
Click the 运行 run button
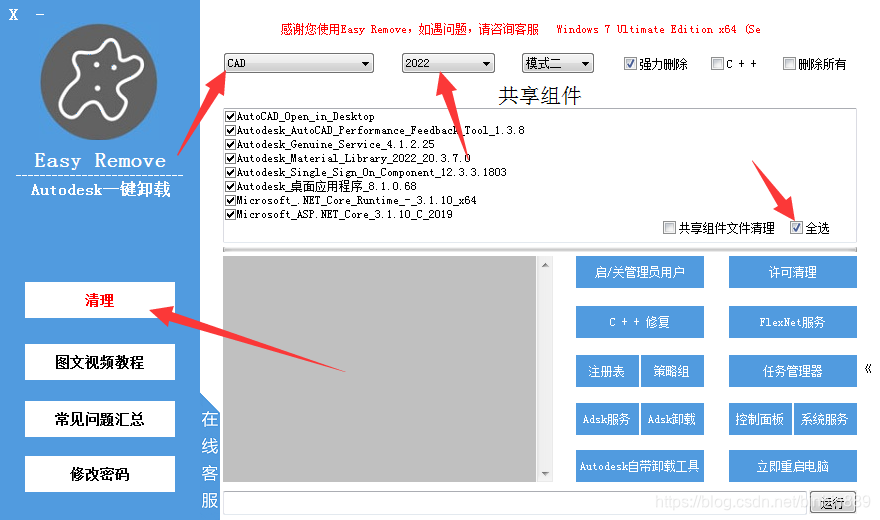(833, 503)
